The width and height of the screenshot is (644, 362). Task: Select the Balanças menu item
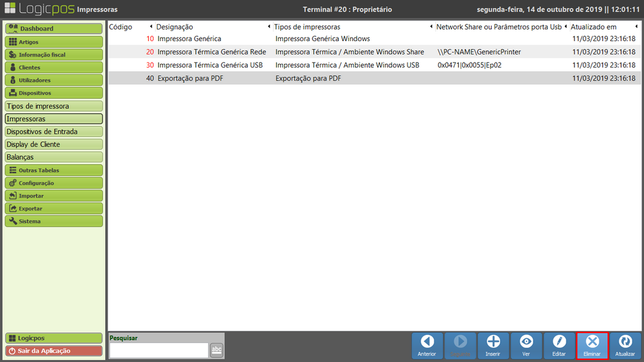click(x=54, y=157)
